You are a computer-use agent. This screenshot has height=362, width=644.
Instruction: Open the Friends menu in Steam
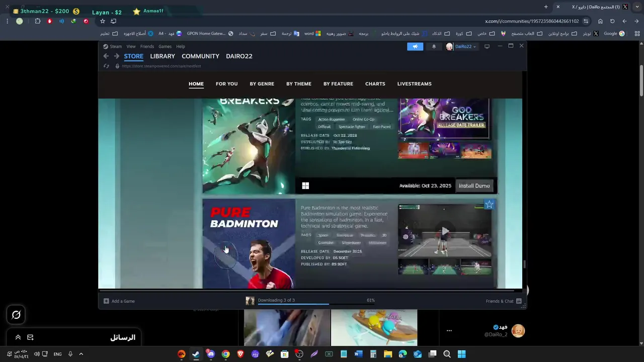(x=147, y=46)
